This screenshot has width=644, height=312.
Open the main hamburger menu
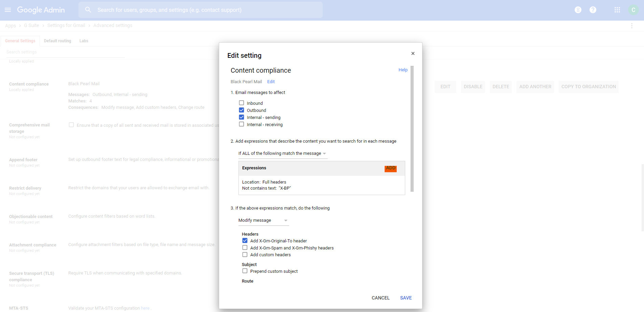[x=8, y=10]
